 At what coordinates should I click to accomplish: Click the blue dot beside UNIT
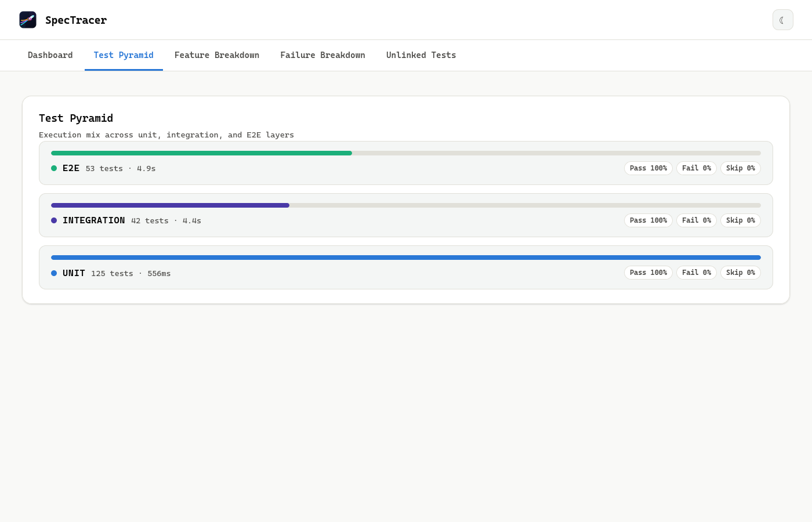point(54,273)
